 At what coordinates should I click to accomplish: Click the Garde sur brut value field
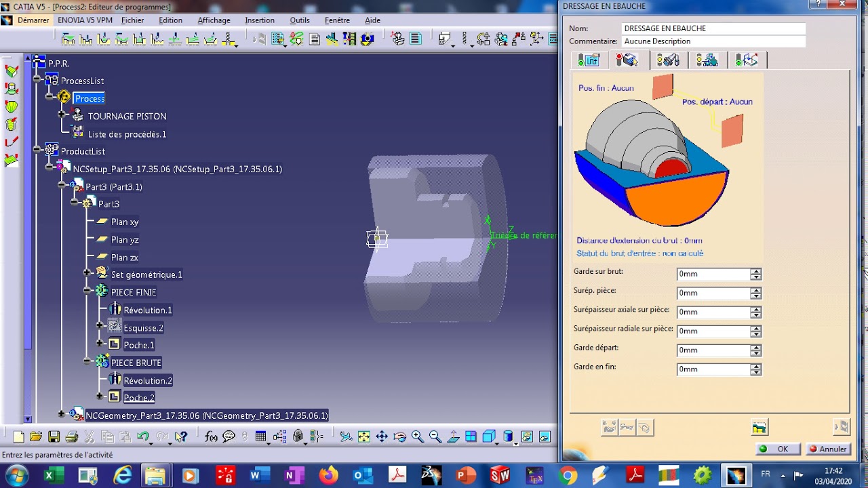click(713, 274)
